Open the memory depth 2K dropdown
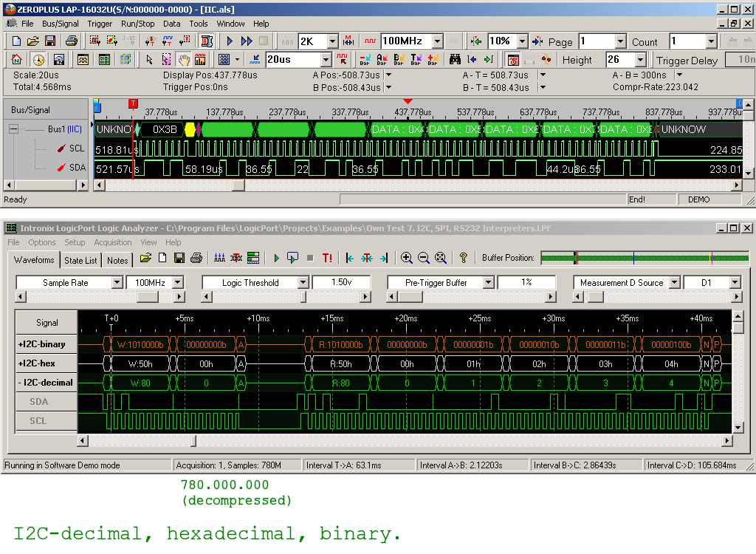 pyautogui.click(x=333, y=41)
